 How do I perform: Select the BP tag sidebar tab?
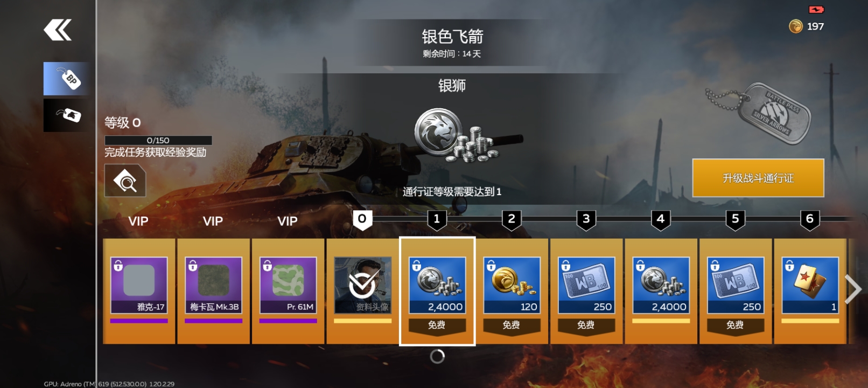[x=67, y=79]
